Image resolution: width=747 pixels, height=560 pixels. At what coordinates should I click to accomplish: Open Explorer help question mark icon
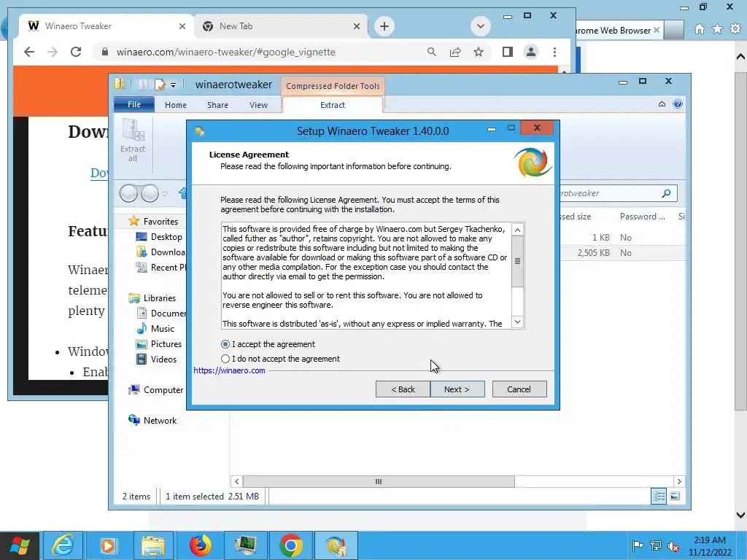click(x=678, y=104)
